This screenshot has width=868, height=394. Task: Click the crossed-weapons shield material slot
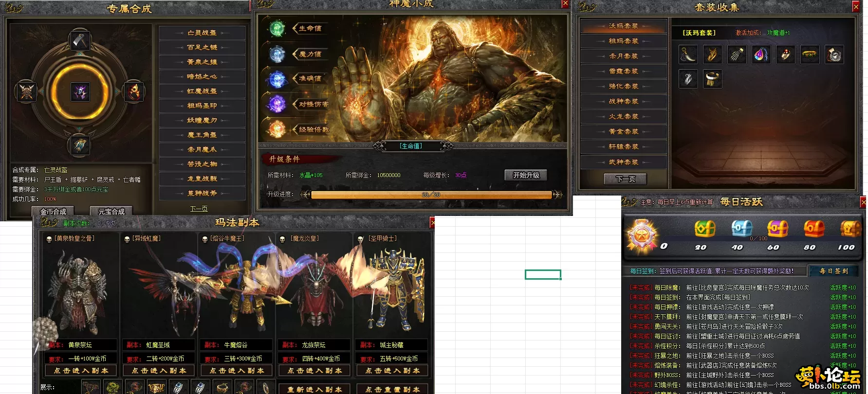[x=26, y=91]
